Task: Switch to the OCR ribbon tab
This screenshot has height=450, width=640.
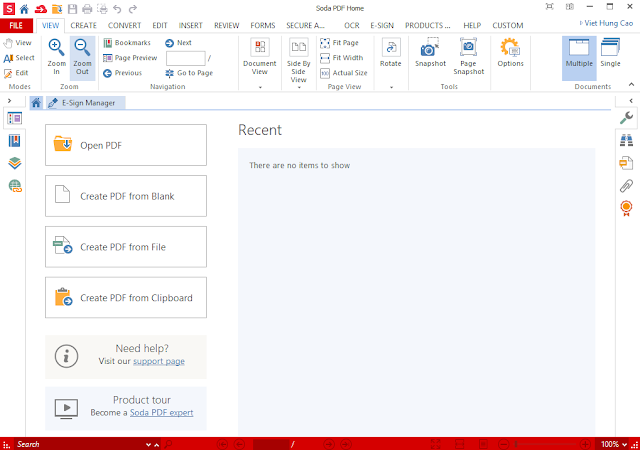Action: tap(351, 25)
